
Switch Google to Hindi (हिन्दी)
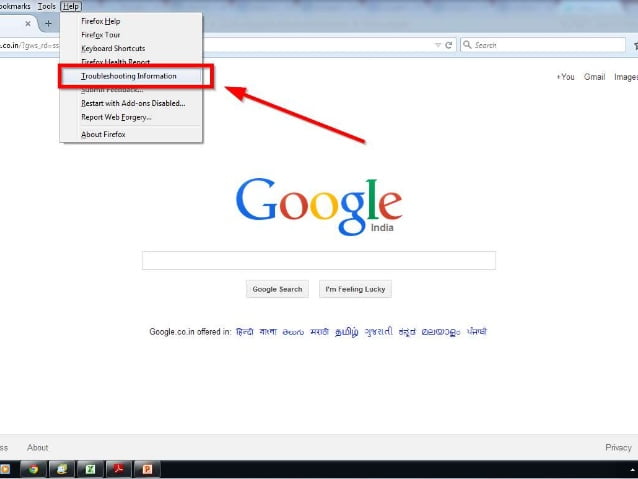(x=245, y=332)
